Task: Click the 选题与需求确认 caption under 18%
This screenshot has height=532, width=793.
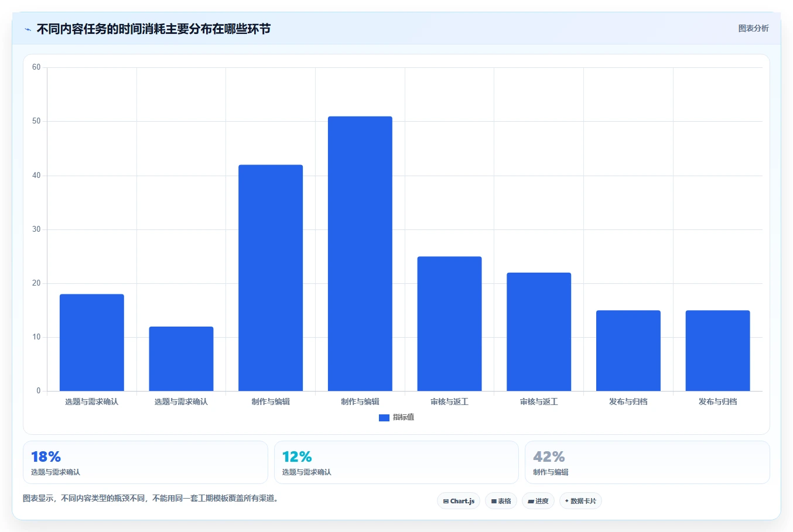Action: click(x=56, y=472)
